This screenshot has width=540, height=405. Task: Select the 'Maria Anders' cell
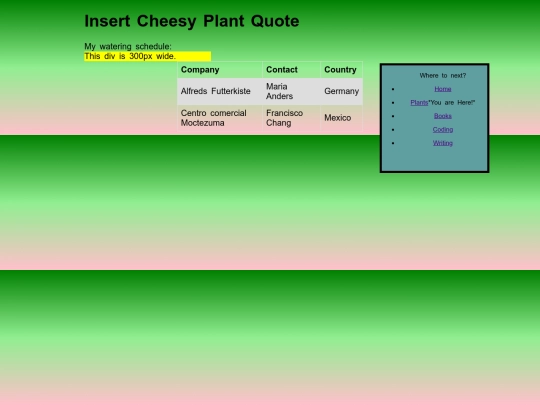point(291,91)
